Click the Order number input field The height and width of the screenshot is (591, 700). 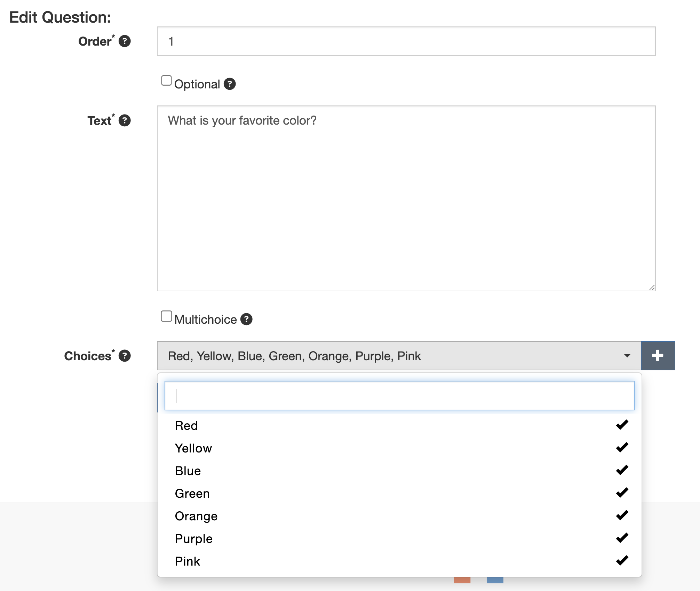(406, 41)
